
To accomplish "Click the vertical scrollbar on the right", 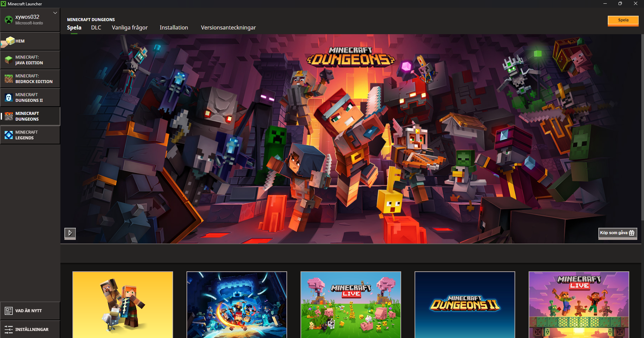I will pyautogui.click(x=642, y=127).
